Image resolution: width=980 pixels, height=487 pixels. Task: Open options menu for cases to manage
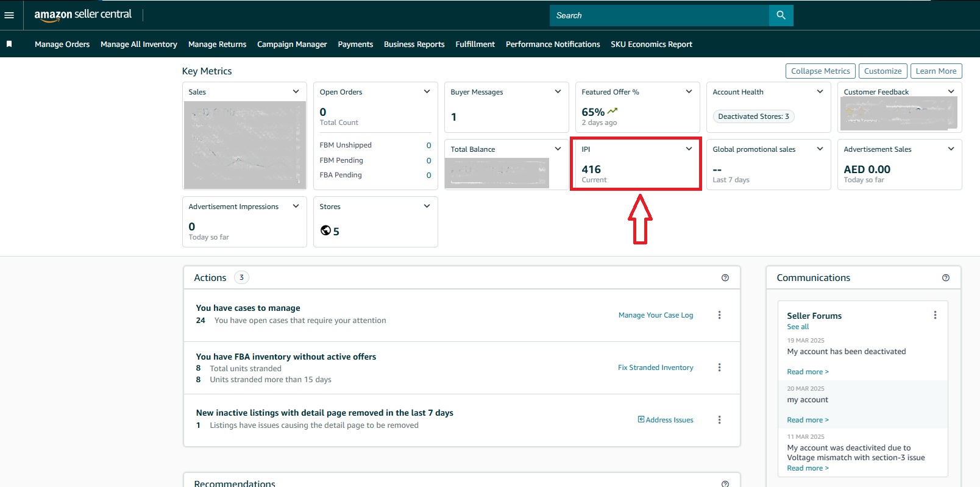pyautogui.click(x=719, y=315)
